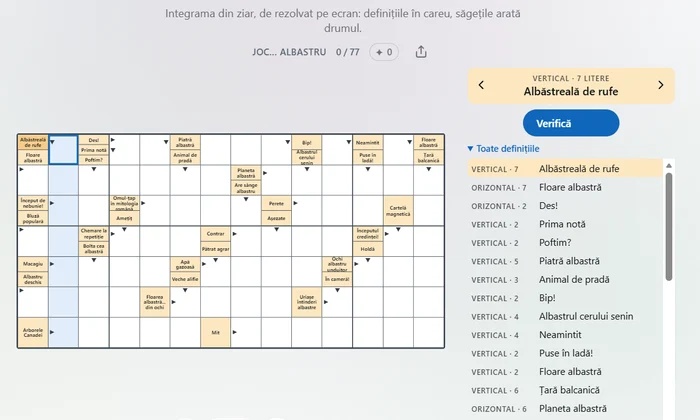Screen dimensions: 700x420
Task: Click the Ochi albastru unduitor clue cell
Action: coord(337,264)
